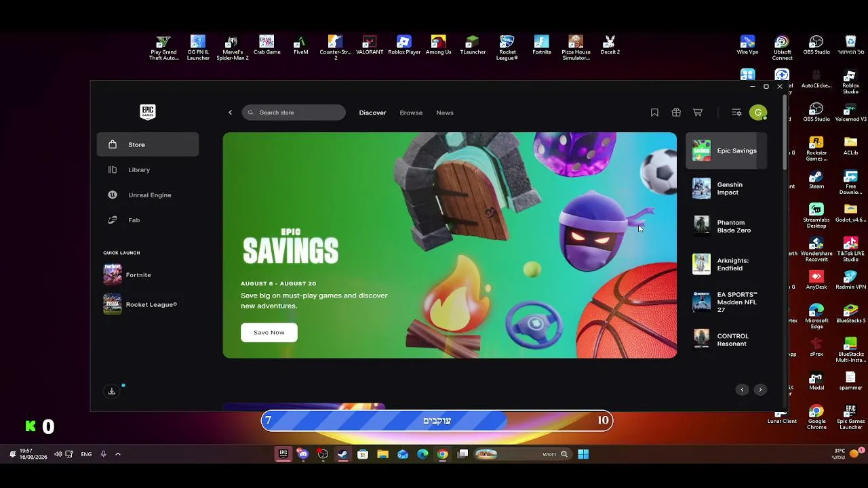The height and width of the screenshot is (488, 868).
Task: Click the Save Now button
Action: (269, 332)
